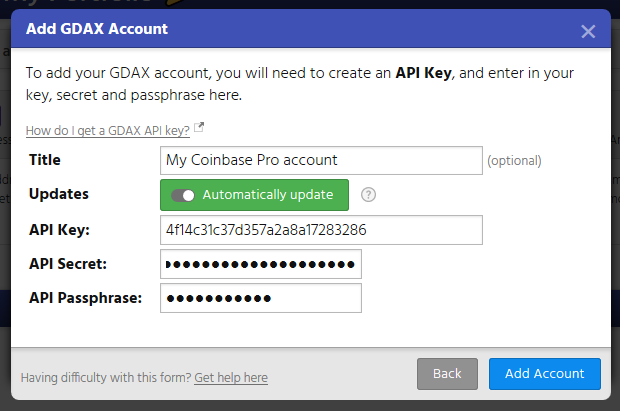Viewport: 620px width, 411px height.
Task: Click the 'Updates' row label
Action: (x=59, y=194)
